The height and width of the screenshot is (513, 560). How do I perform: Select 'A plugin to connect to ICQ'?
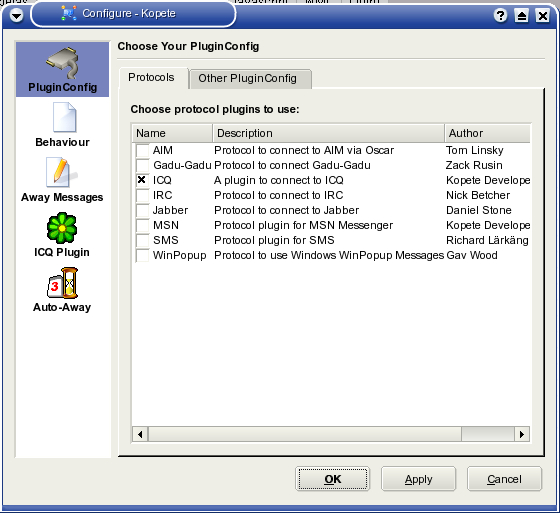tap(279, 180)
